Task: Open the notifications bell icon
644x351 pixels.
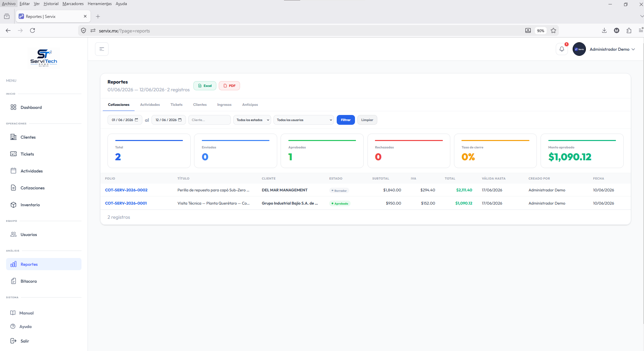Action: (562, 49)
